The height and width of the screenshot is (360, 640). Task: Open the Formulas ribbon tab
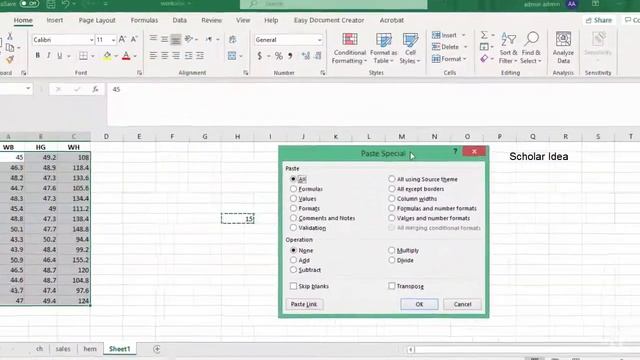144,20
